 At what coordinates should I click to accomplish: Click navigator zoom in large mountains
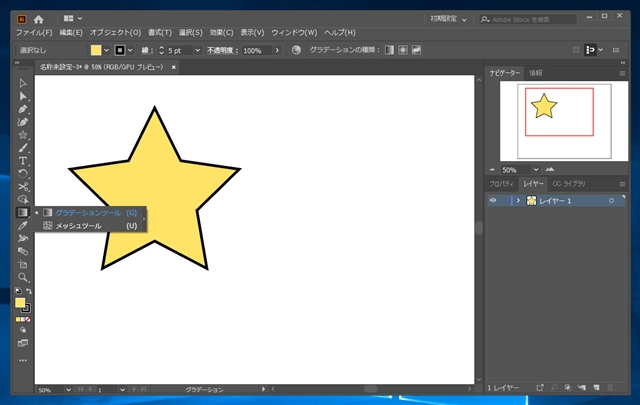pyautogui.click(x=550, y=169)
